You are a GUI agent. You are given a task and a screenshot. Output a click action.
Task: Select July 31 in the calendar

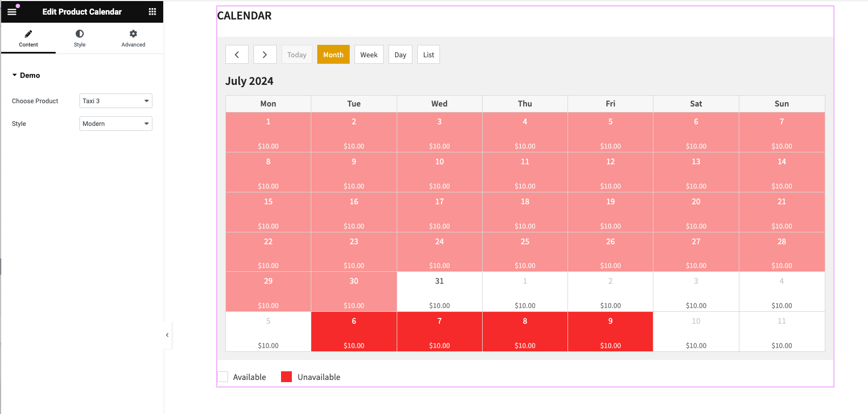click(x=439, y=292)
